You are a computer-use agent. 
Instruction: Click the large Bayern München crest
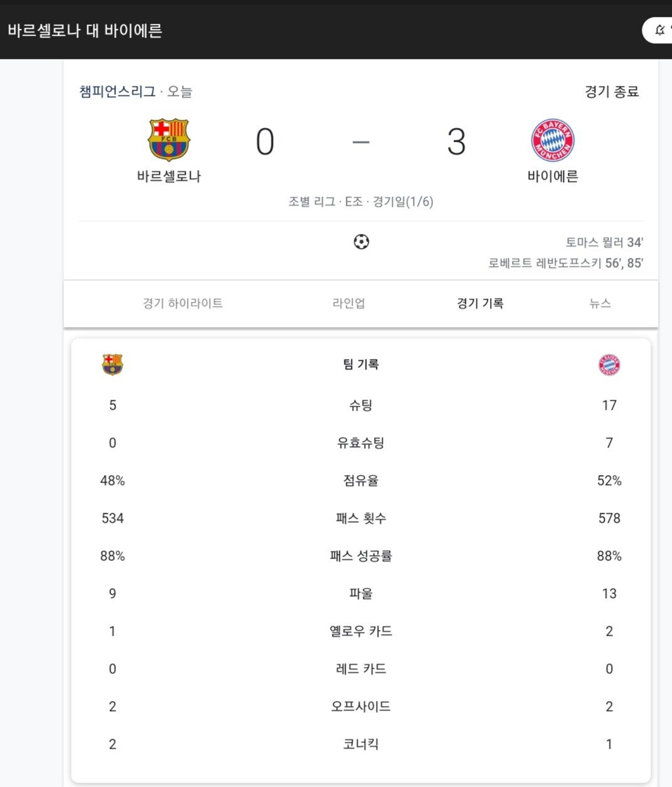552,140
